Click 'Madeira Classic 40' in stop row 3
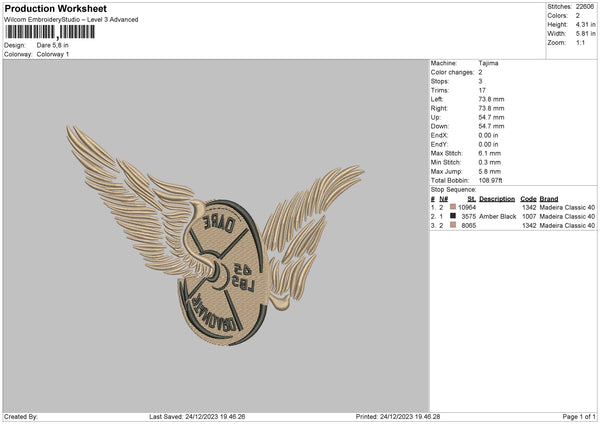The image size is (600, 424). (x=567, y=225)
